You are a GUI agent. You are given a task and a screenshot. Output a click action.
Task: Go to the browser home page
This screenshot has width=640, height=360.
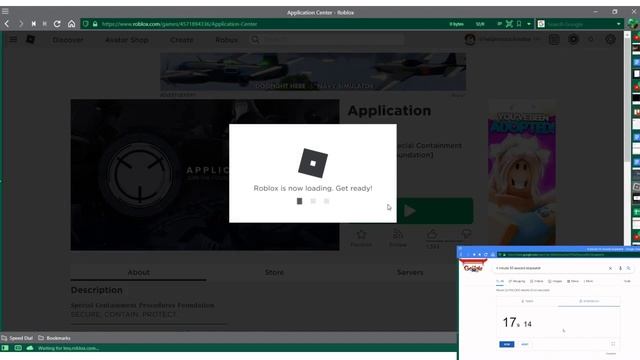pyautogui.click(x=71, y=24)
